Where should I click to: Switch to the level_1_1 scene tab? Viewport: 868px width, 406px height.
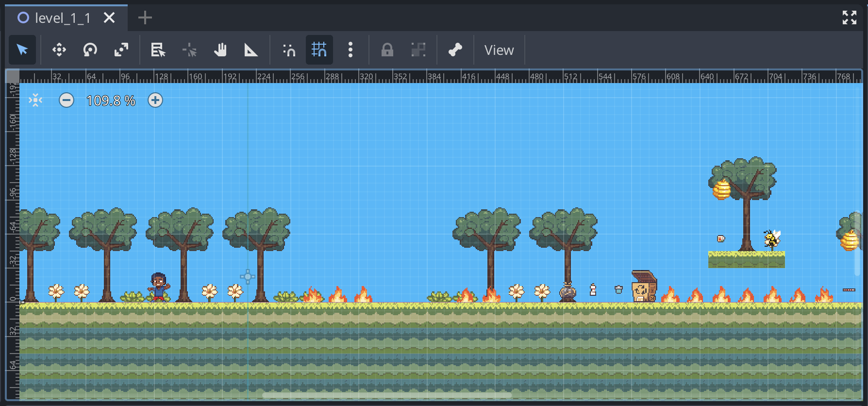tap(62, 18)
